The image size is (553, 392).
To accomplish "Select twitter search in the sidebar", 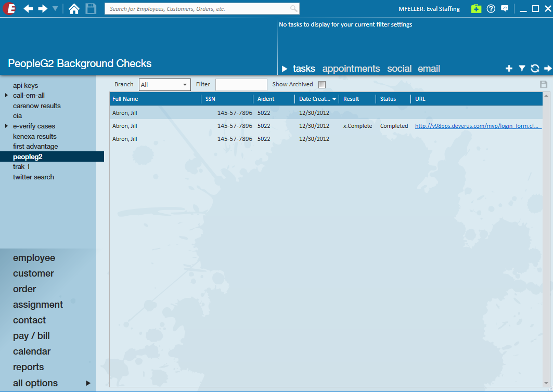I will click(x=33, y=177).
